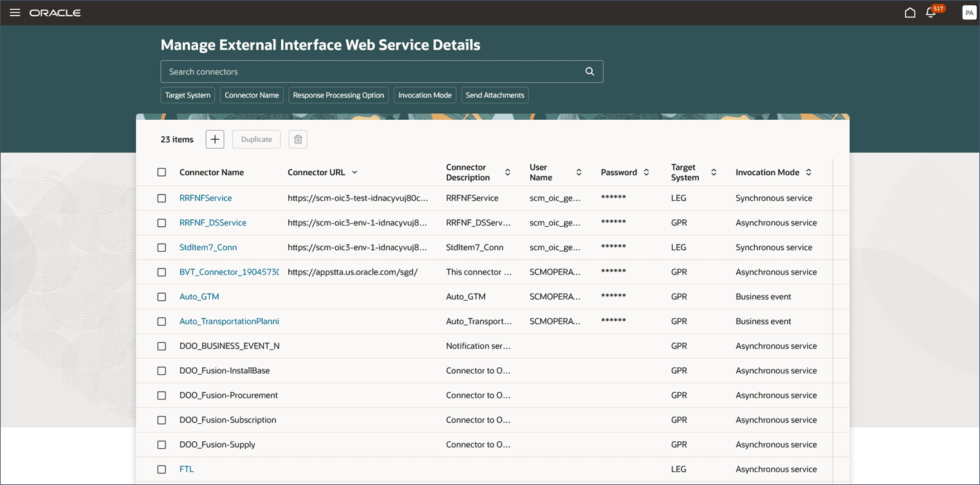This screenshot has width=980, height=485.
Task: Check the BVT_Connector row checkbox
Action: pyautogui.click(x=162, y=272)
